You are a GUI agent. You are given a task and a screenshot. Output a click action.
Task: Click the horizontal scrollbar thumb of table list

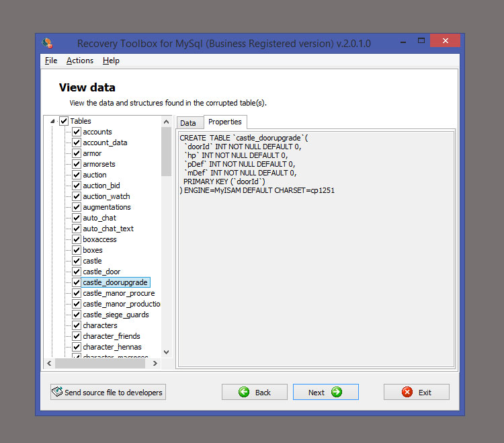click(100, 363)
